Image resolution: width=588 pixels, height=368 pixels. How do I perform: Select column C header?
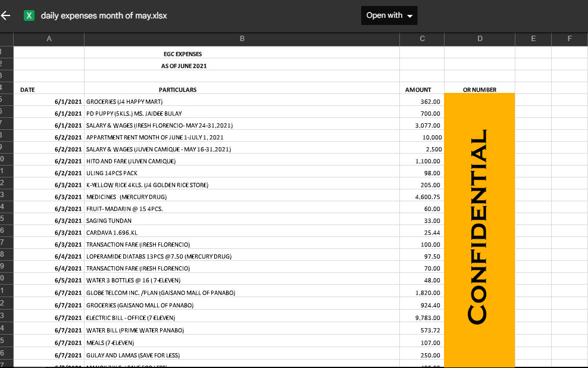pos(422,39)
